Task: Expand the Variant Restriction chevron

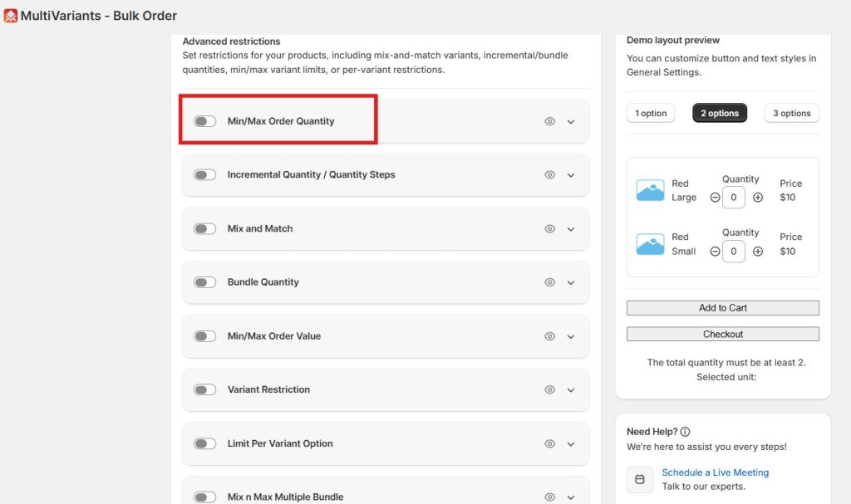Action: click(571, 390)
